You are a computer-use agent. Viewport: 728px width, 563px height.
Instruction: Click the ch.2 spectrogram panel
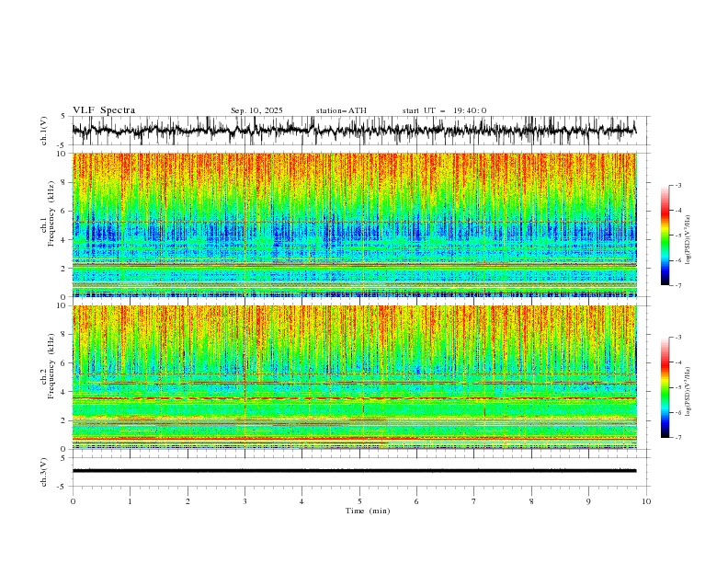pos(354,377)
